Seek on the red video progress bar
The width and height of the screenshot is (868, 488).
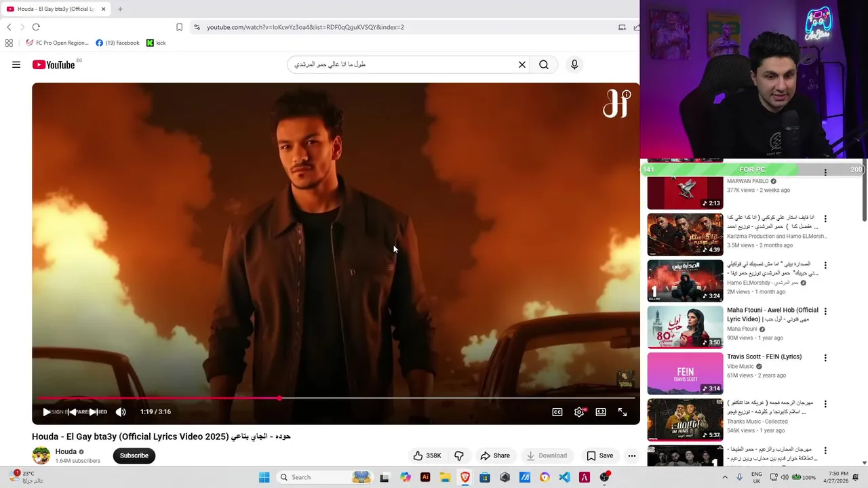click(x=336, y=398)
